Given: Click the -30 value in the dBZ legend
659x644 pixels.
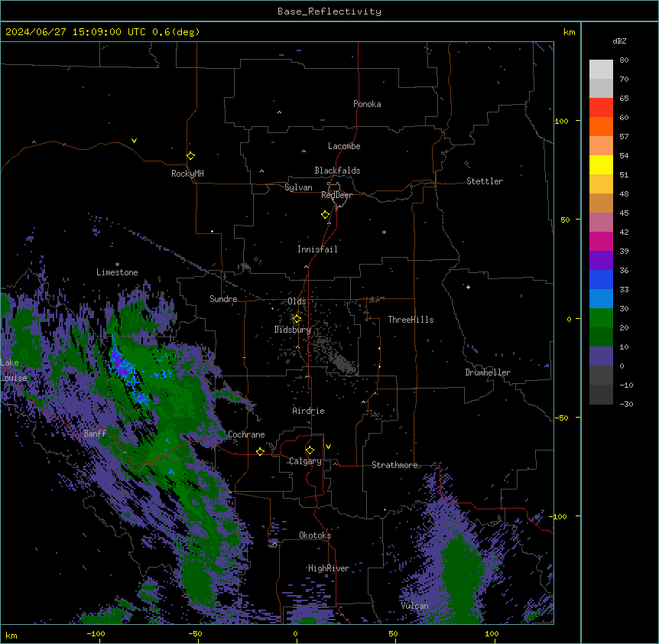Looking at the screenshot, I should click(626, 405).
